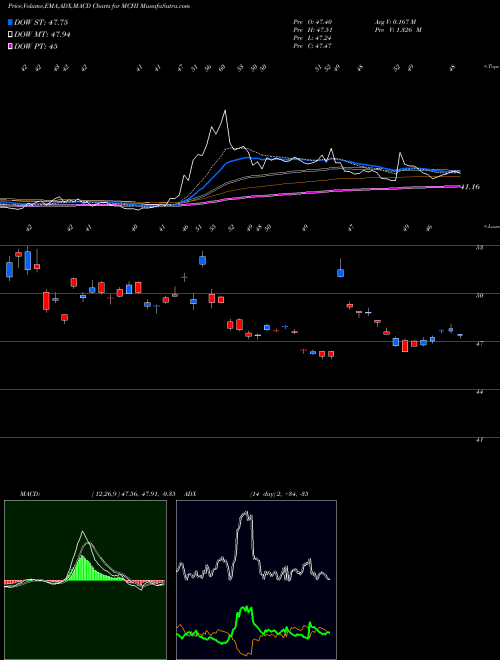Select the 'DOW ST: 47.73' legend text

(41, 22)
